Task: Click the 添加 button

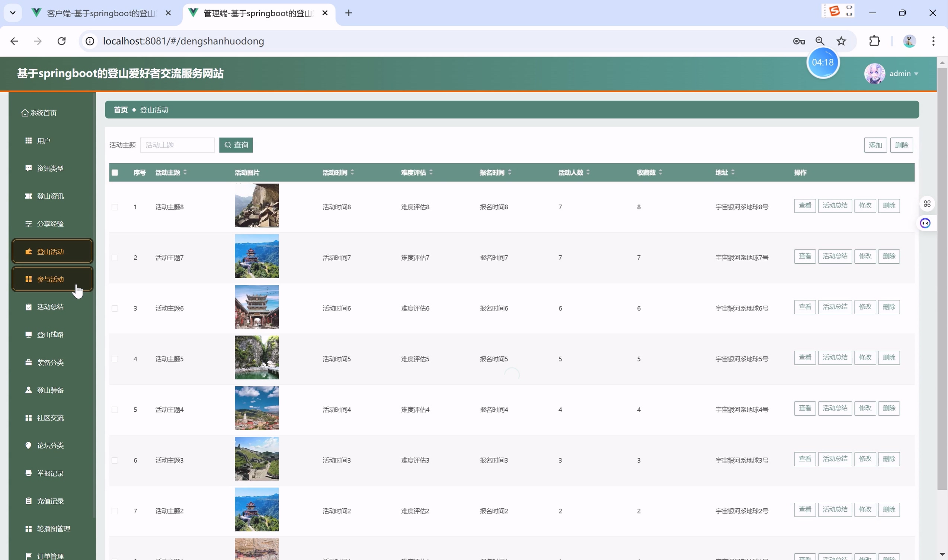Action: pos(875,145)
